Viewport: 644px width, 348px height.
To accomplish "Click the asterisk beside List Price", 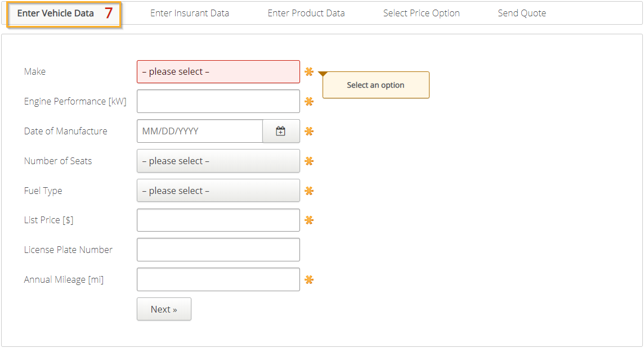I will click(x=309, y=220).
